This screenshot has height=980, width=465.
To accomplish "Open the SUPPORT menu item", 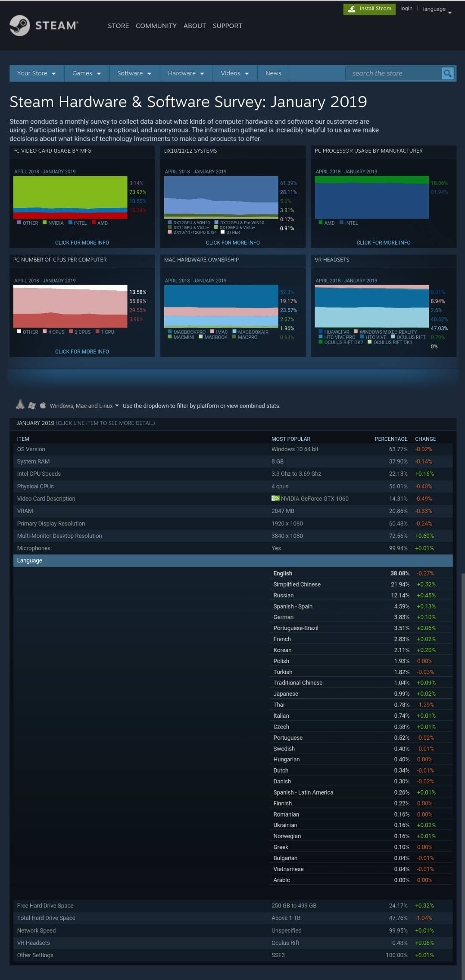I will click(227, 26).
